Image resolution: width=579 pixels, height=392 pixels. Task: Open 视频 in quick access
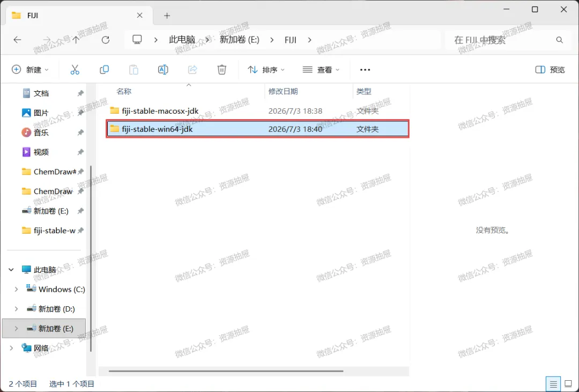coord(41,152)
